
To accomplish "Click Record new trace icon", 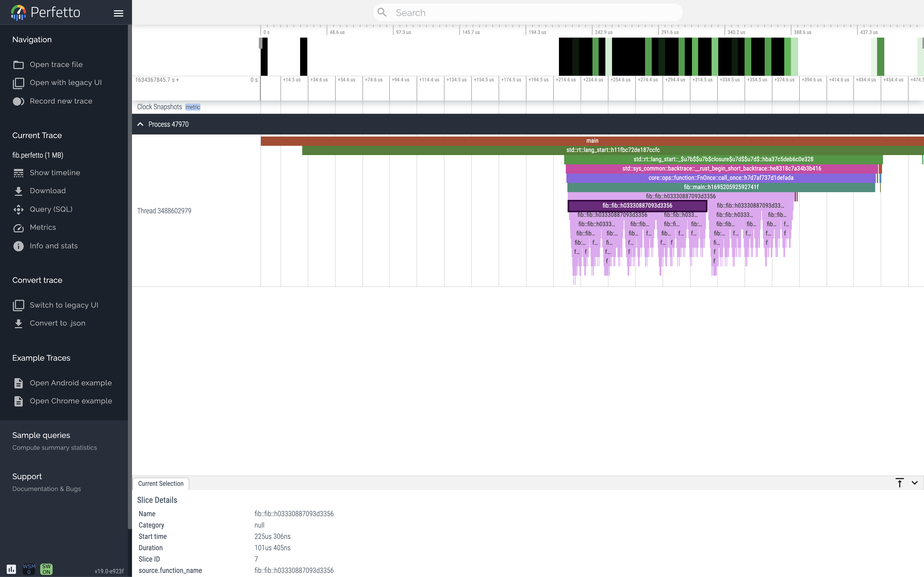I will pos(18,101).
